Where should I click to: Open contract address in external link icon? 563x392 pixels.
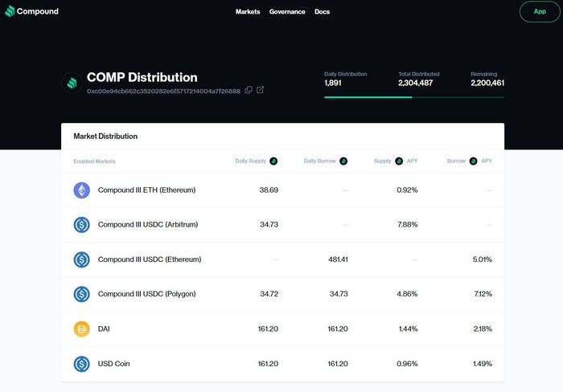coord(261,90)
